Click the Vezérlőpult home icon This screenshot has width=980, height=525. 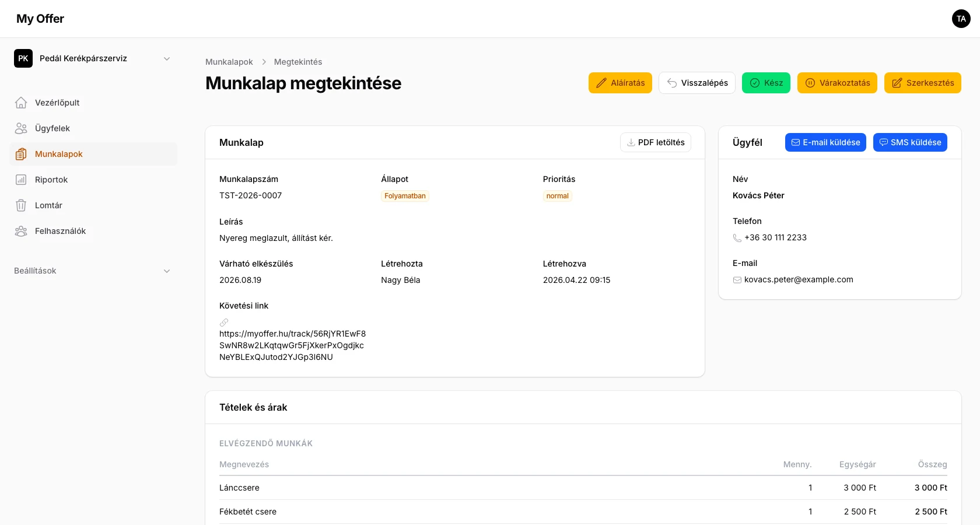click(21, 103)
